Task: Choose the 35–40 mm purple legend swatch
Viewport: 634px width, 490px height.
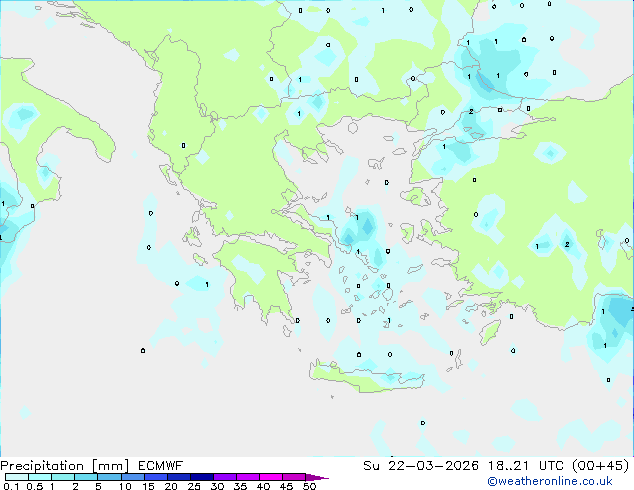Action: pyautogui.click(x=247, y=477)
